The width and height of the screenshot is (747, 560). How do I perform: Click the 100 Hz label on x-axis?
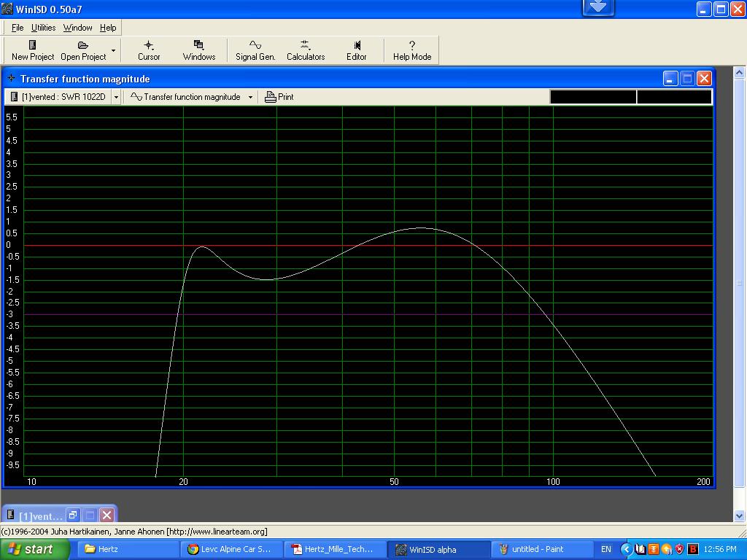pyautogui.click(x=553, y=481)
